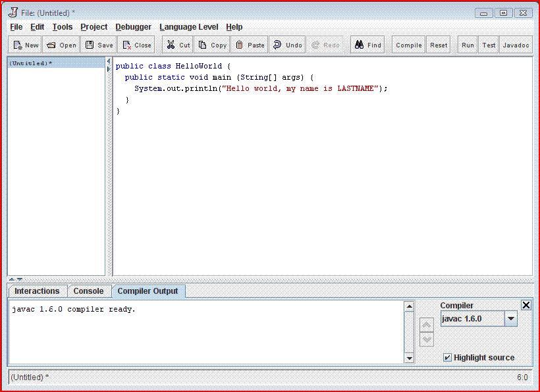Maximize the DrJava window

(x=503, y=13)
